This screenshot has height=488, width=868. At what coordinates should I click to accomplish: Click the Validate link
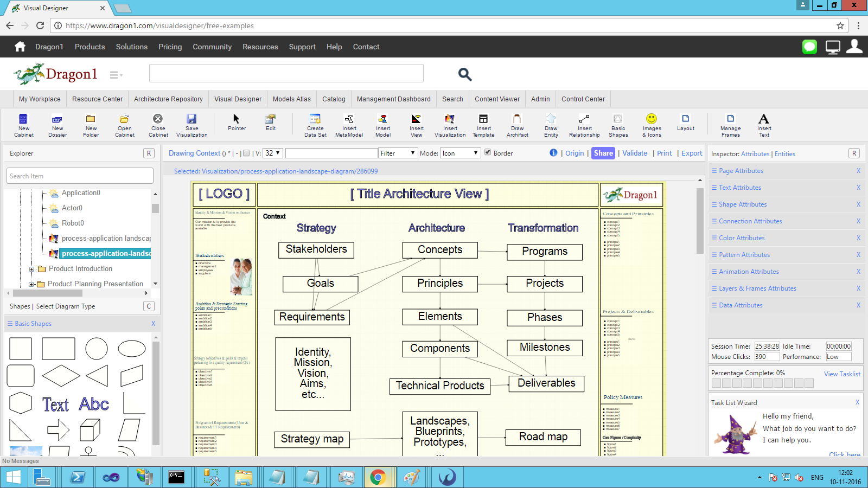point(635,153)
